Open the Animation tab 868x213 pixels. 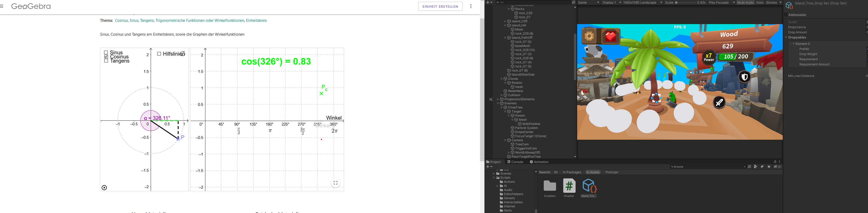click(x=539, y=162)
